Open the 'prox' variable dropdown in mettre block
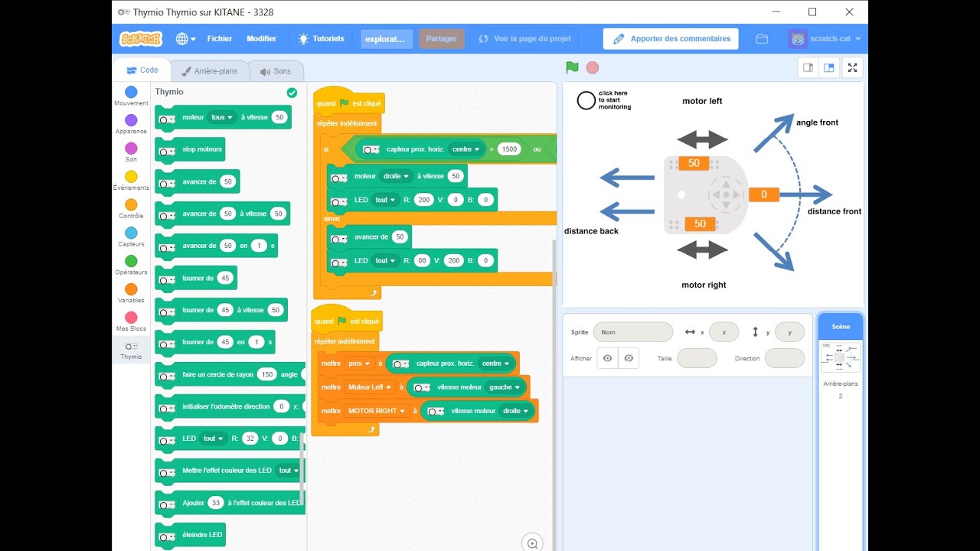The image size is (980, 551). click(x=359, y=364)
